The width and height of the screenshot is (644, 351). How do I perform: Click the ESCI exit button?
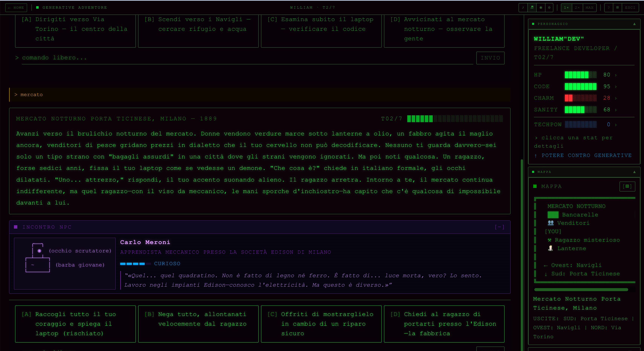coord(630,8)
